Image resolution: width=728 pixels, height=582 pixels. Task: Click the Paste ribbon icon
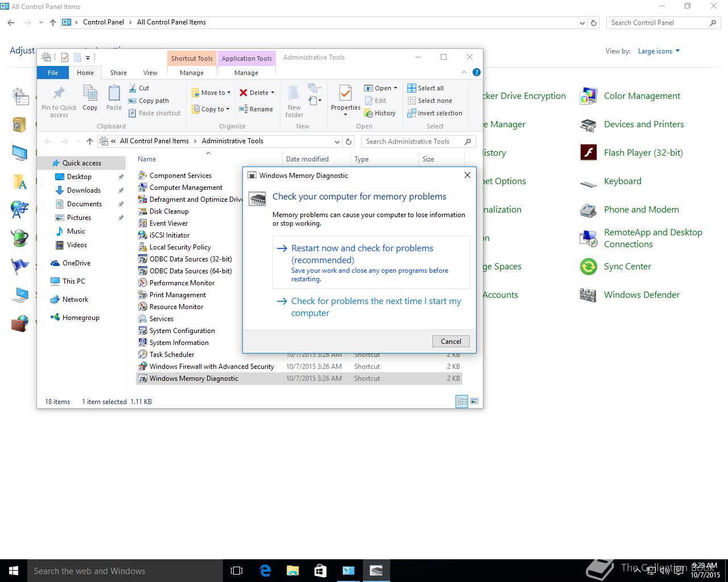pyautogui.click(x=114, y=93)
